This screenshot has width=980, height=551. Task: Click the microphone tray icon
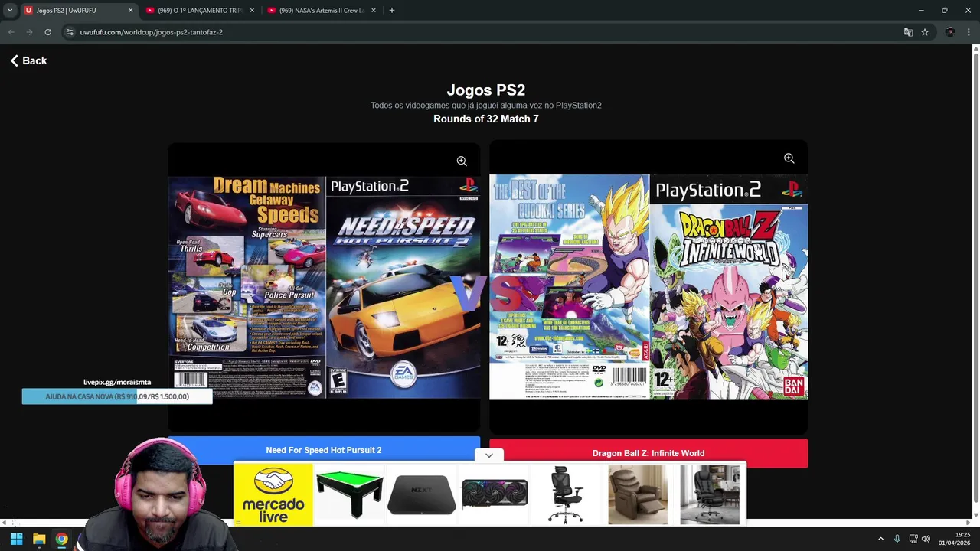pyautogui.click(x=897, y=539)
